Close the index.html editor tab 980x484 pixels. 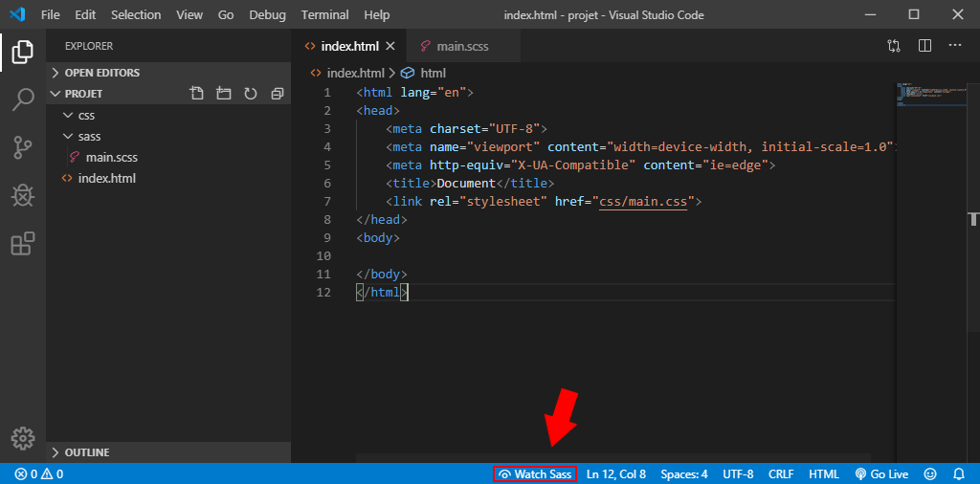click(390, 46)
